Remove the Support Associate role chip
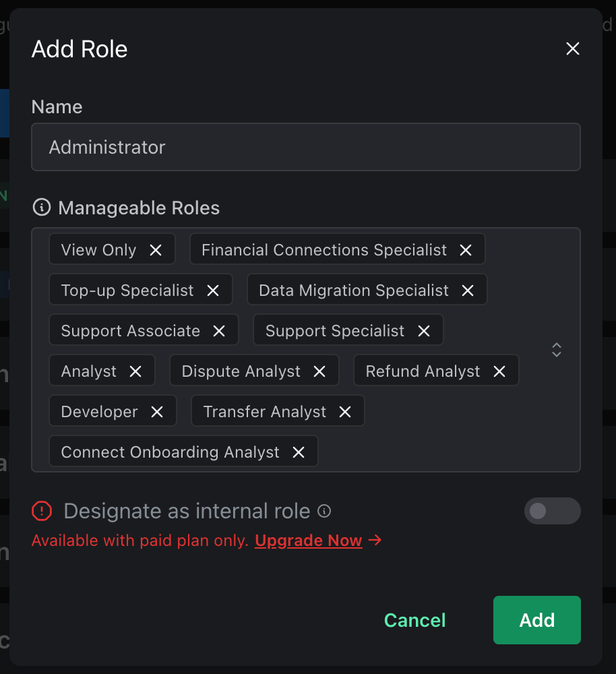The width and height of the screenshot is (616, 674). [218, 330]
